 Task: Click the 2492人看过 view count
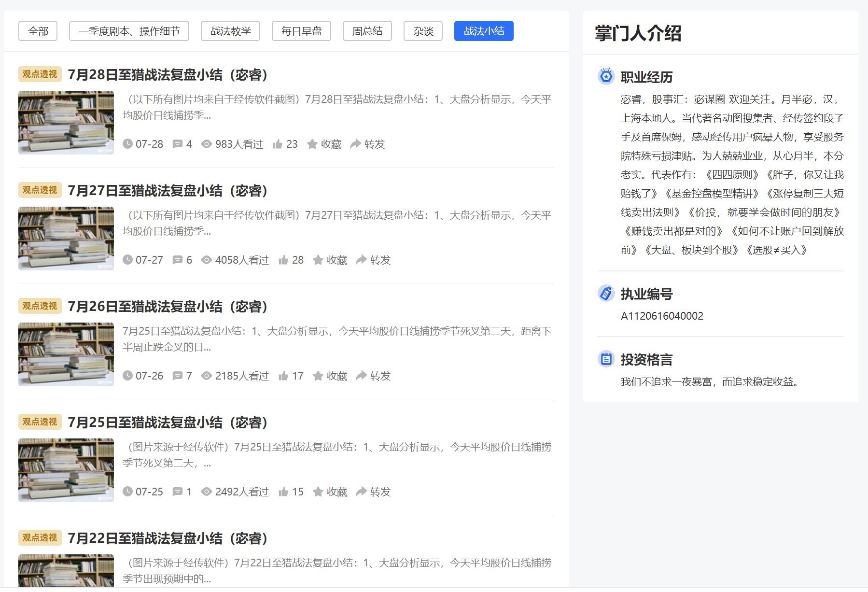(242, 492)
